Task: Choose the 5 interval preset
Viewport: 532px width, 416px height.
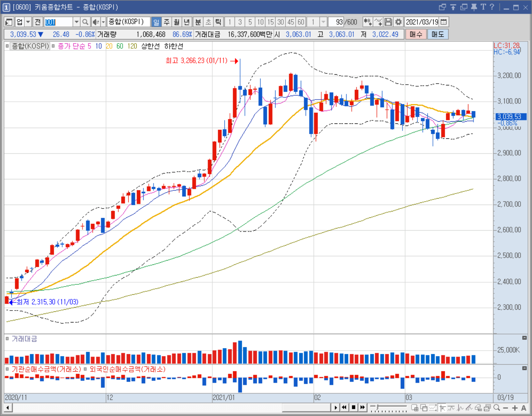Action: click(250, 22)
